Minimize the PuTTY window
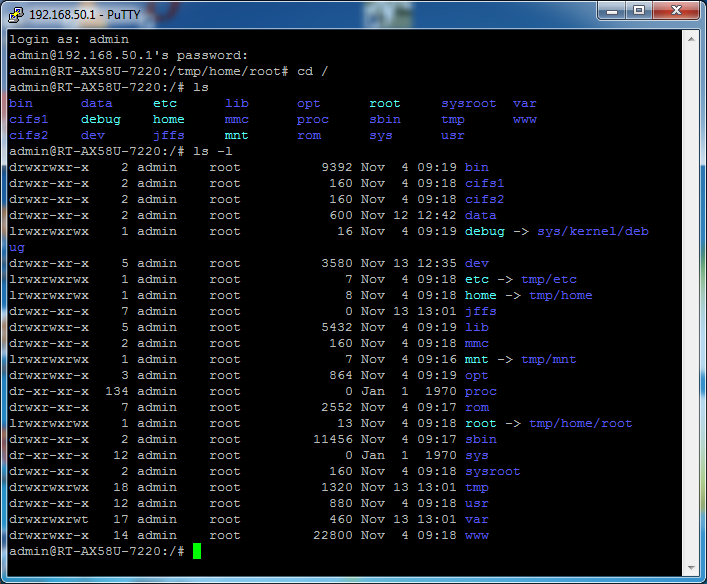 pyautogui.click(x=611, y=10)
